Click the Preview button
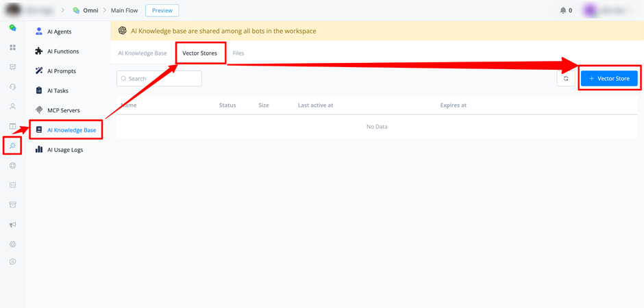The image size is (644, 308). point(162,11)
